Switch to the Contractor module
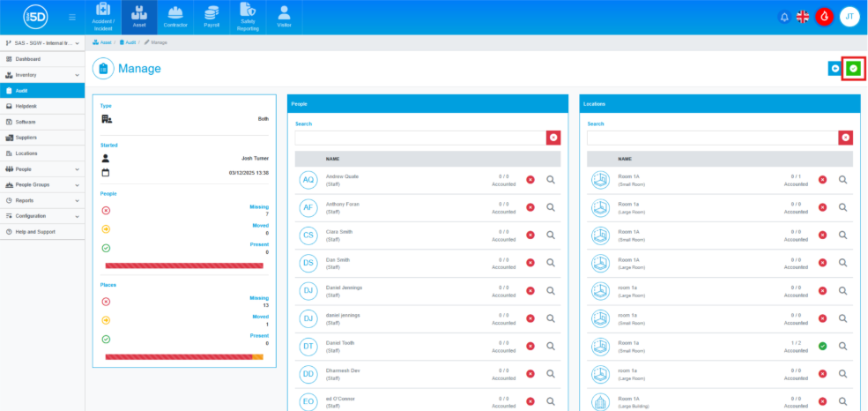868x411 pixels. click(175, 17)
